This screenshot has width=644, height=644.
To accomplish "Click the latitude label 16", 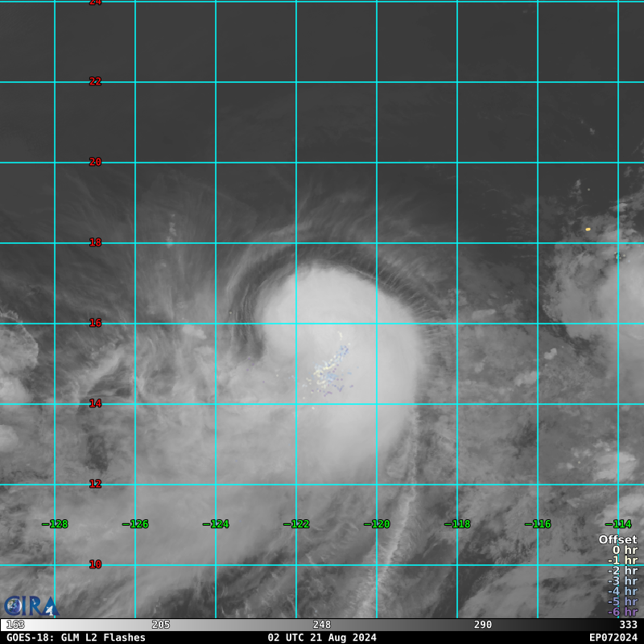I will 95,323.
